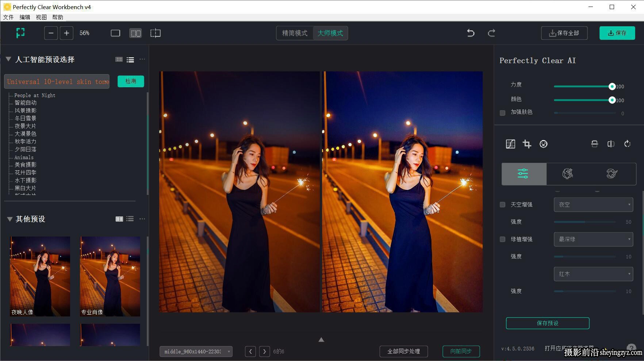Screen dimensions: 644x361
Task: Select 美食摄影 in preset tree
Action: coord(26,165)
